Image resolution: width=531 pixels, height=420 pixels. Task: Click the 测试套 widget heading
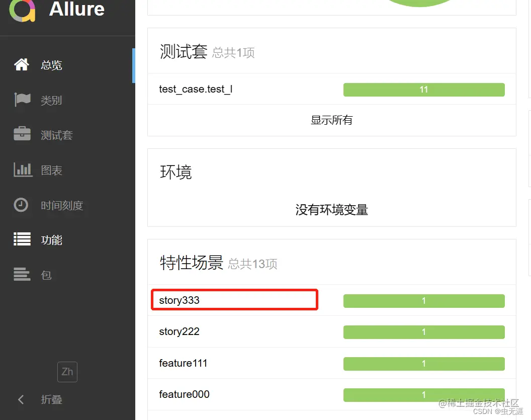pyautogui.click(x=183, y=51)
